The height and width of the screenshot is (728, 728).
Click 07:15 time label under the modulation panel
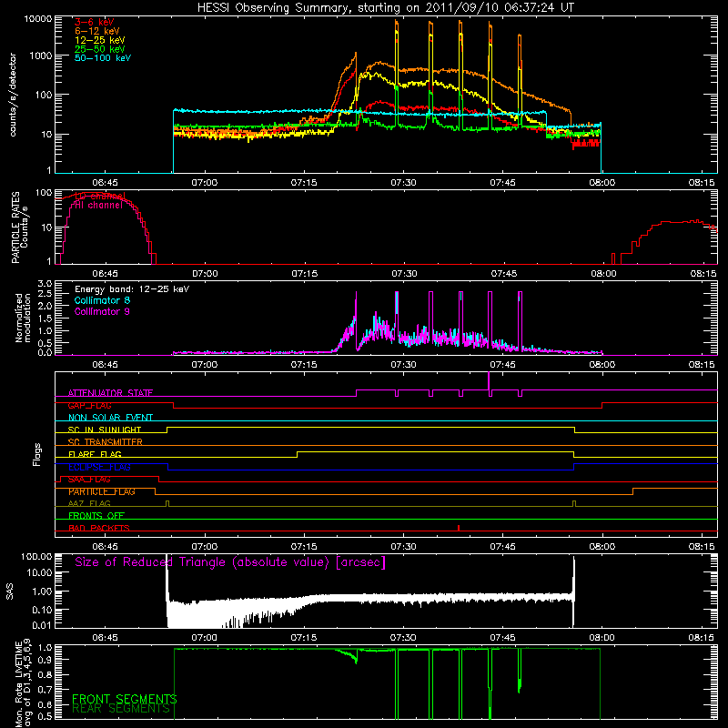[x=304, y=365]
